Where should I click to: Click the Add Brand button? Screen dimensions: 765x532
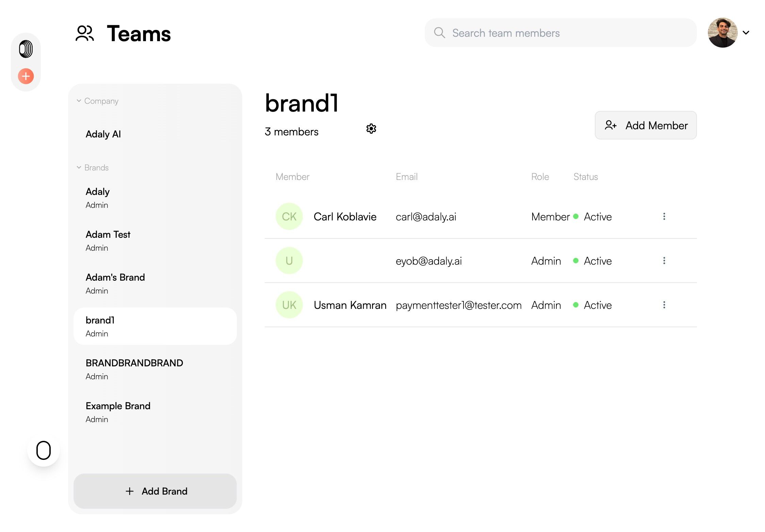point(155,491)
